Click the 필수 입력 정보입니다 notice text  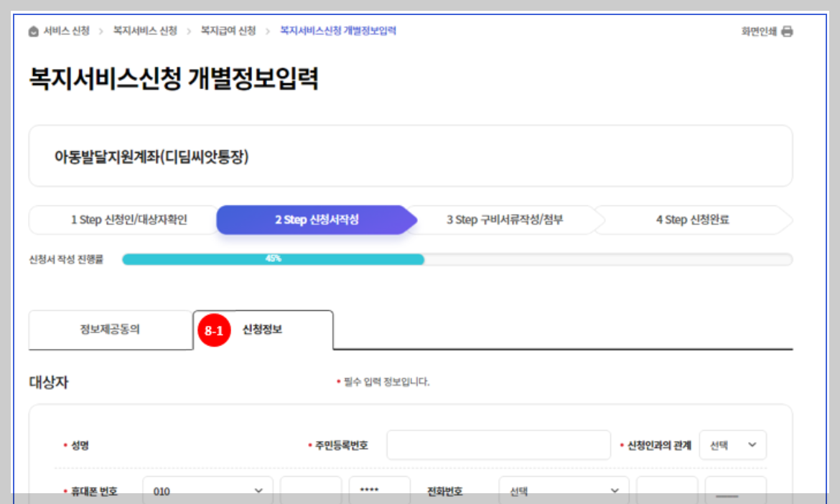(x=386, y=381)
